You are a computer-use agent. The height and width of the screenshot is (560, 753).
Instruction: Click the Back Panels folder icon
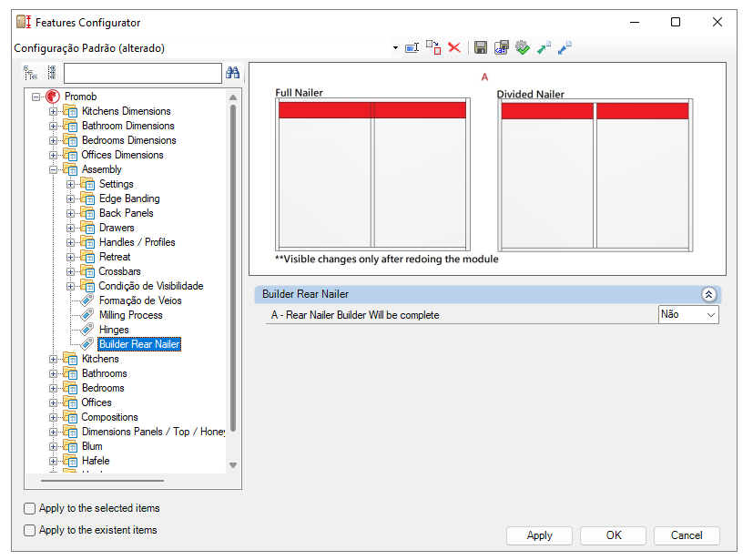[x=87, y=213]
